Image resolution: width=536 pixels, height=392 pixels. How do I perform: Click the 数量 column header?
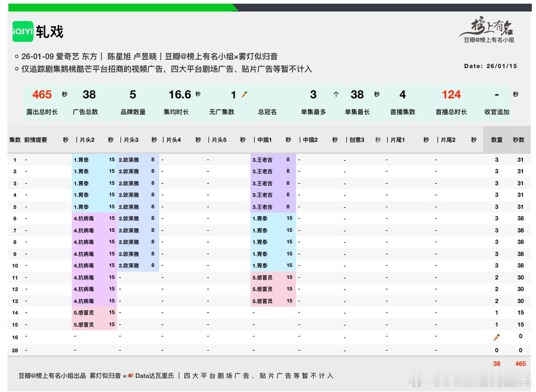click(497, 140)
